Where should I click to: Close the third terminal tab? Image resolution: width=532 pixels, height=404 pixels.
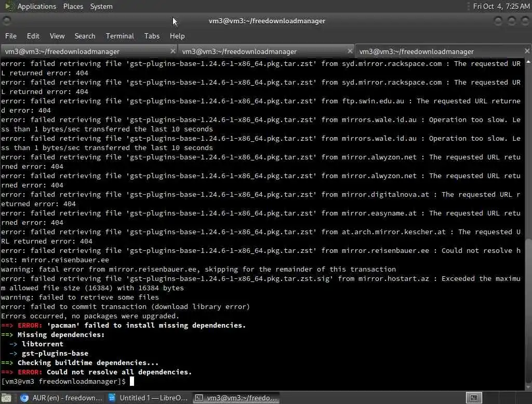pos(527,51)
